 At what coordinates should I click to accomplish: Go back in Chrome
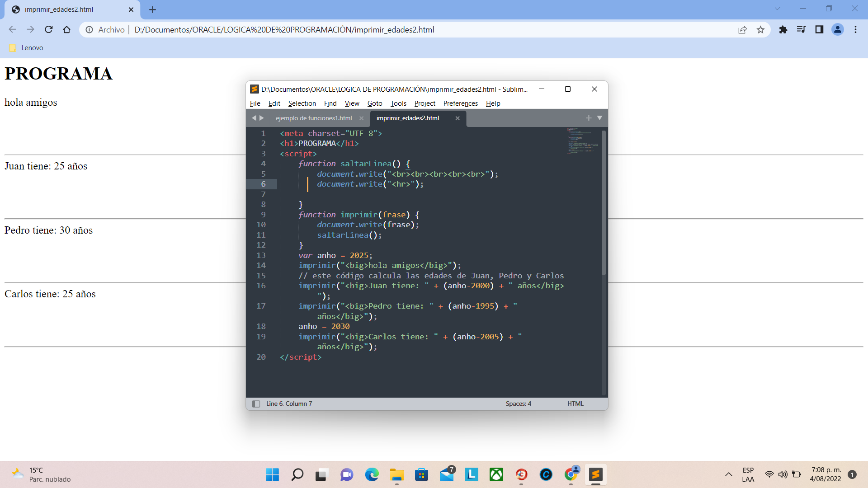point(12,29)
